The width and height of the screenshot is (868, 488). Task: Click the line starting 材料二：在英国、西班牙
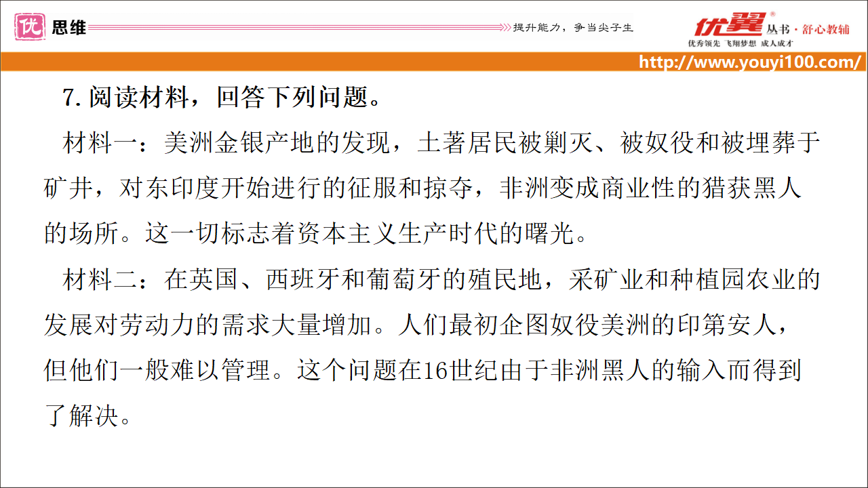[442, 279]
